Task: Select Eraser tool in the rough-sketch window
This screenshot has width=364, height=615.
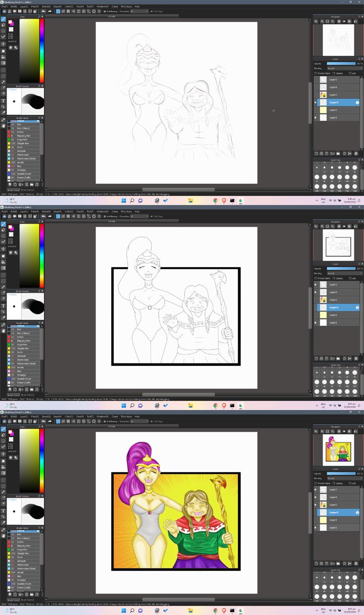Action: [x=4, y=25]
